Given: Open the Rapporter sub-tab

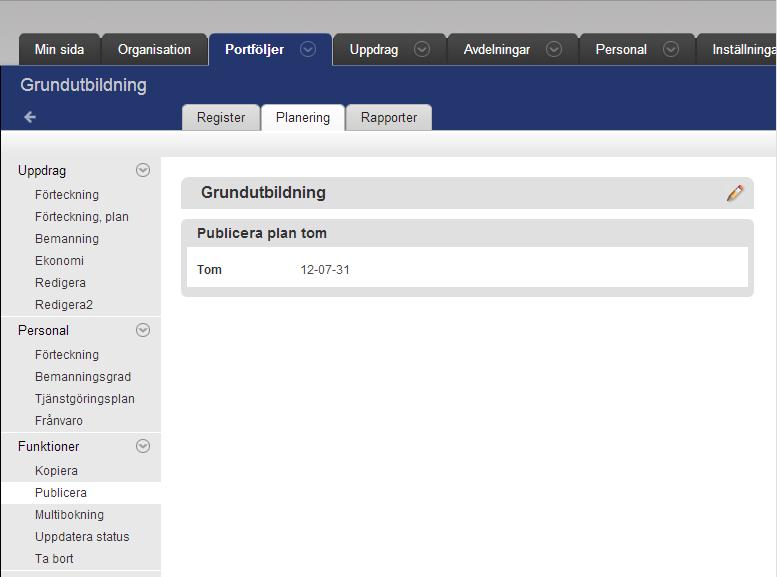Looking at the screenshot, I should click(x=389, y=117).
